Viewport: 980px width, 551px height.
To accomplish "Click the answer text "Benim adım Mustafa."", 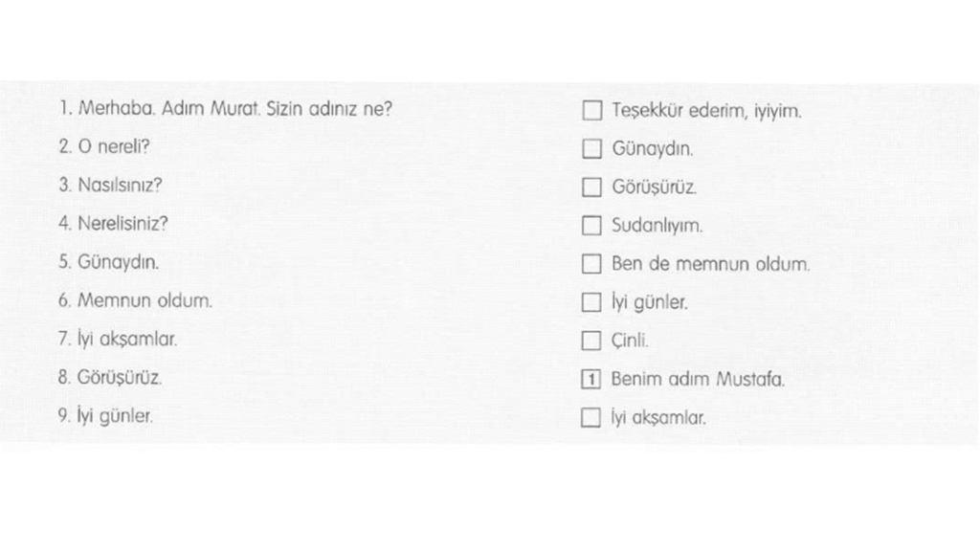I will coord(698,380).
